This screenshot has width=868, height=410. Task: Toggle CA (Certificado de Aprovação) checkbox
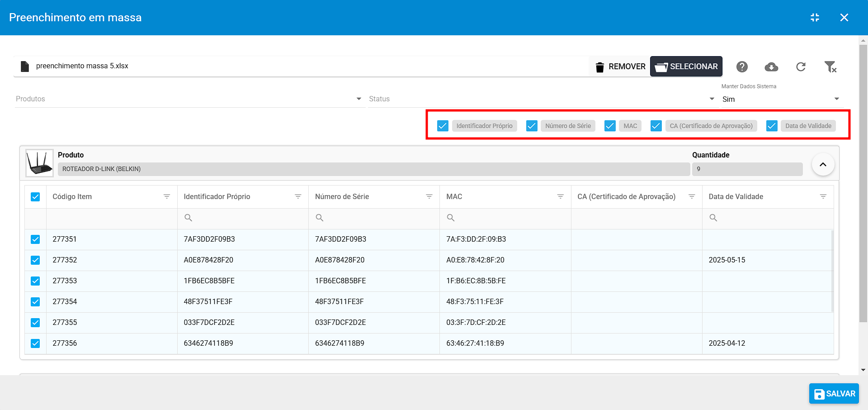click(656, 126)
